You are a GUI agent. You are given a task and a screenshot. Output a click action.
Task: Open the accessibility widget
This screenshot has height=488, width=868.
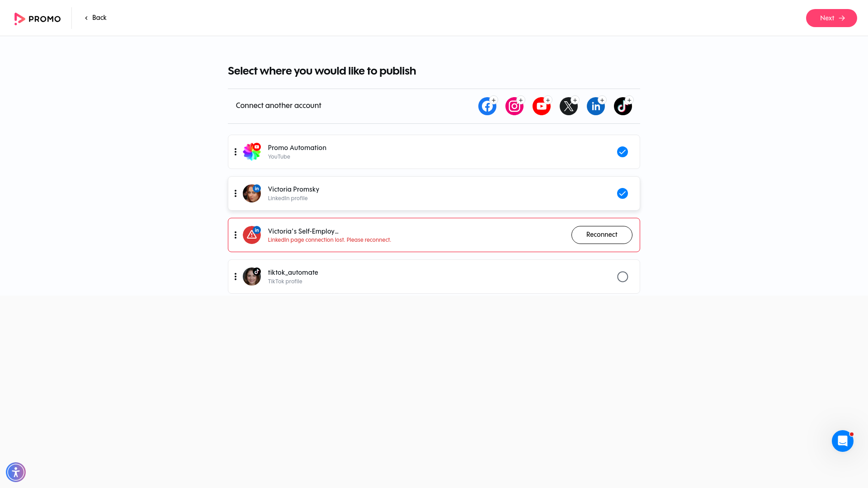pos(16,472)
